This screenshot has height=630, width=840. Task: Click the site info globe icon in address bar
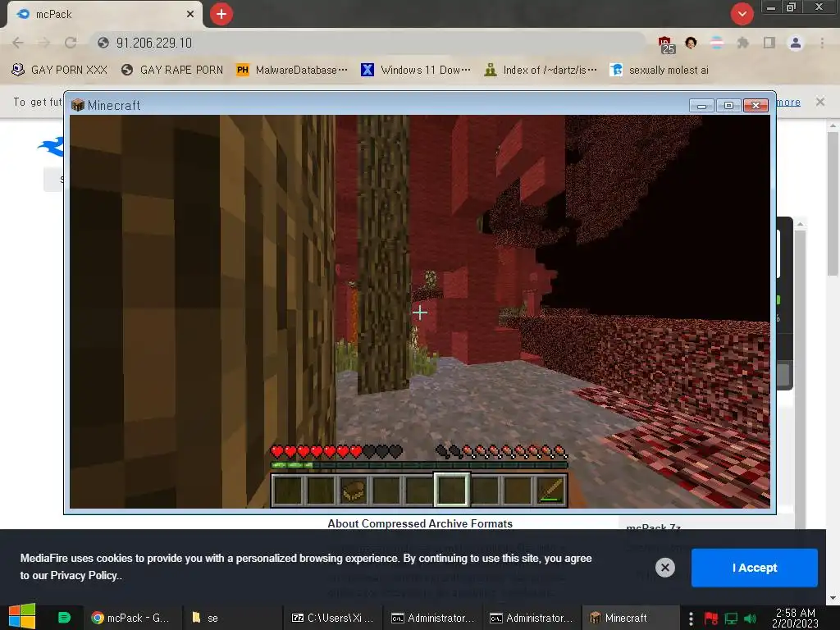(x=103, y=43)
